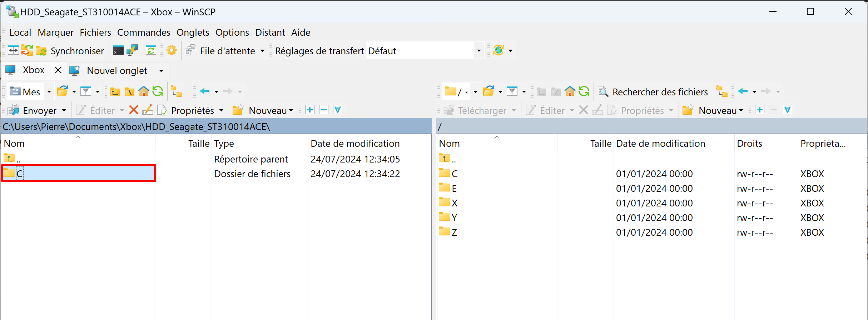Image resolution: width=868 pixels, height=320 pixels.
Task: Expand the Nouvel onglet dropdown arrow
Action: (161, 71)
